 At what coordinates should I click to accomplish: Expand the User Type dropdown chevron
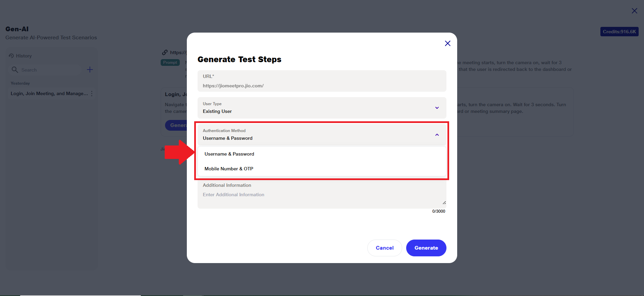[437, 108]
